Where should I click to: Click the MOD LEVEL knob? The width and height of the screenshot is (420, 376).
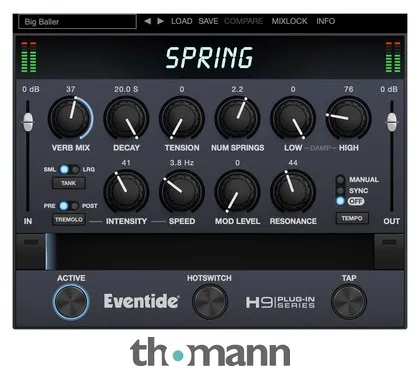(238, 191)
